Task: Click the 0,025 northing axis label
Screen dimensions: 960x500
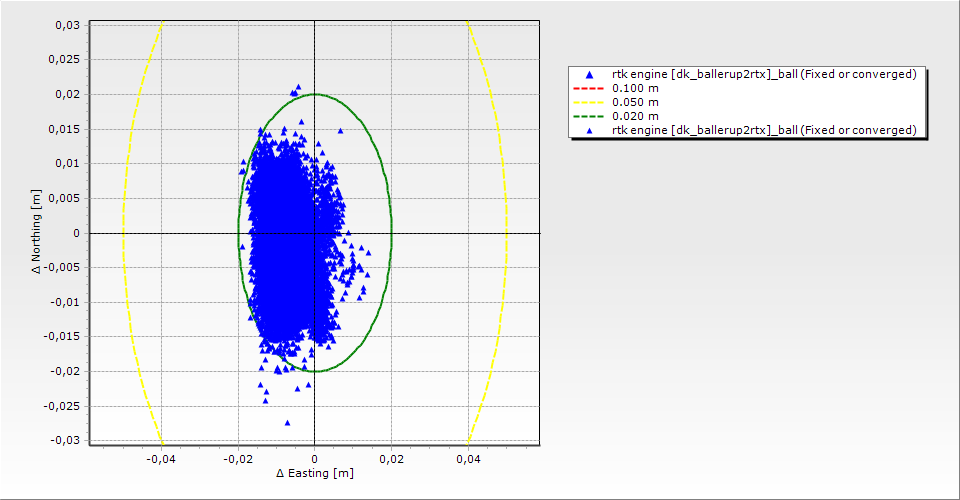Action: (64, 59)
